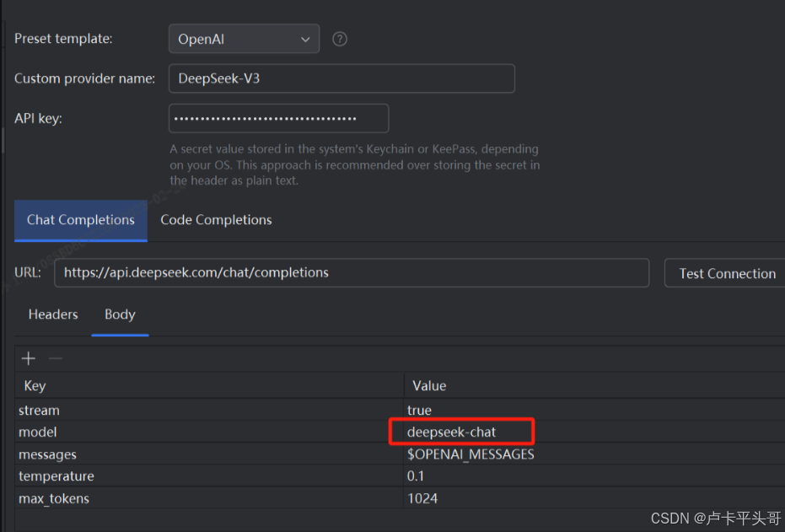Click the API key password field
The height and width of the screenshot is (532, 785).
click(x=278, y=119)
